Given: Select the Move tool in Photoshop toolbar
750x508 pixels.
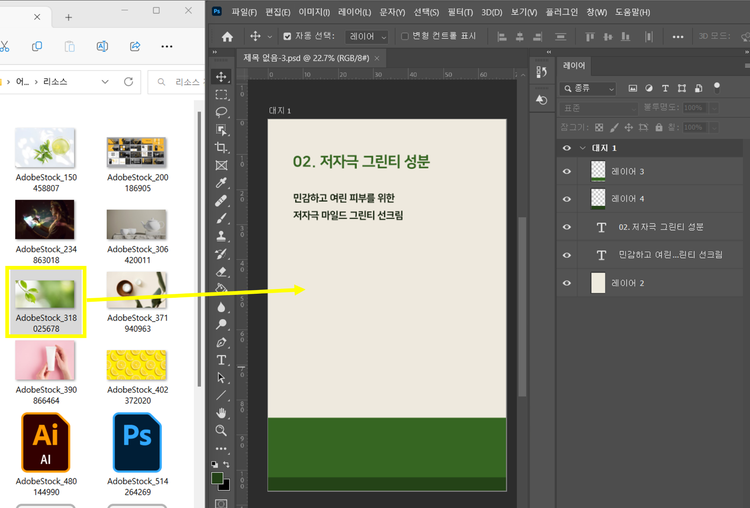Looking at the screenshot, I should (x=221, y=77).
